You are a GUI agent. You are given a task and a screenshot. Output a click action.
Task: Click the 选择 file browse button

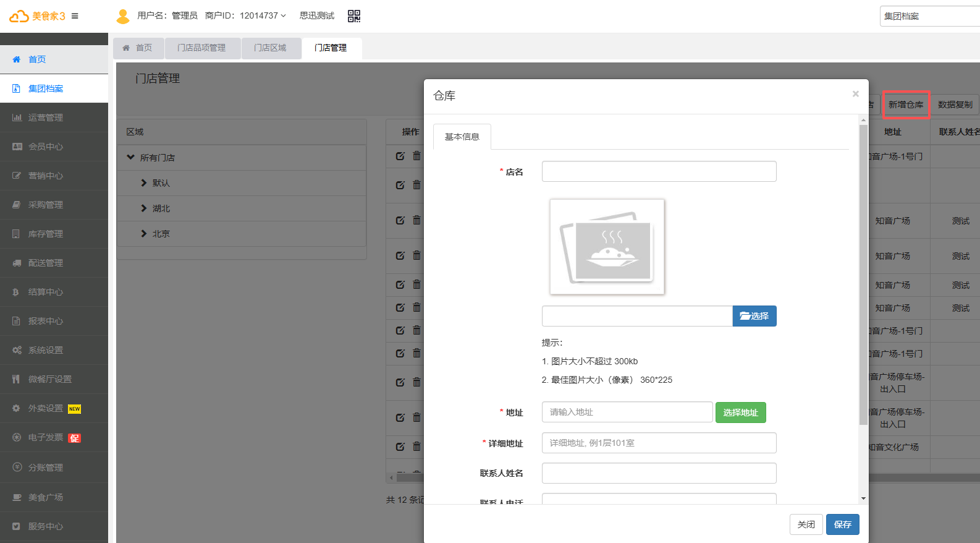(x=754, y=316)
